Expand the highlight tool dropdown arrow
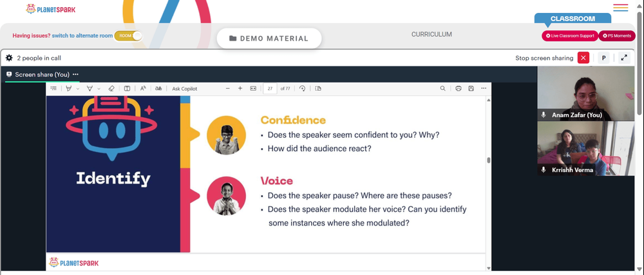The image size is (644, 275). tap(78, 89)
